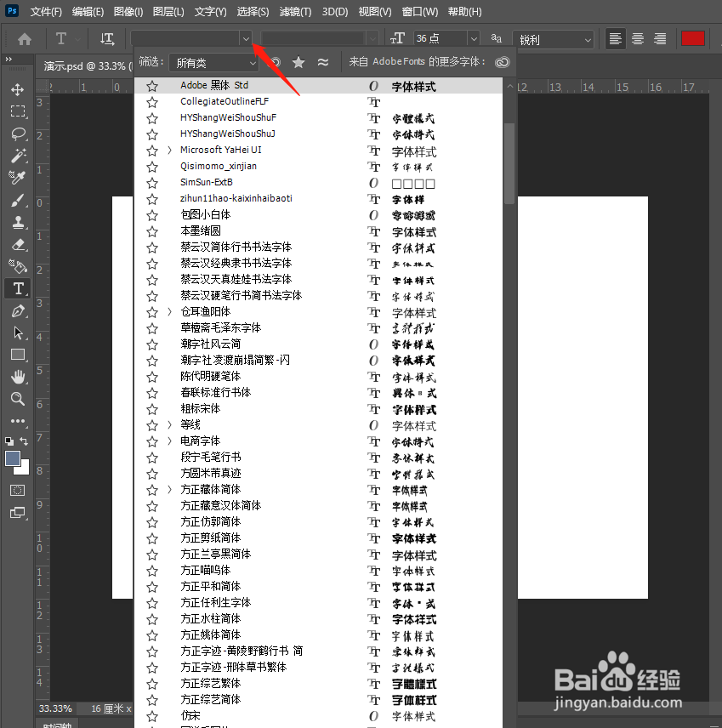Open the 滤镜(T) menu
Image resolution: width=722 pixels, height=728 pixels.
(295, 12)
